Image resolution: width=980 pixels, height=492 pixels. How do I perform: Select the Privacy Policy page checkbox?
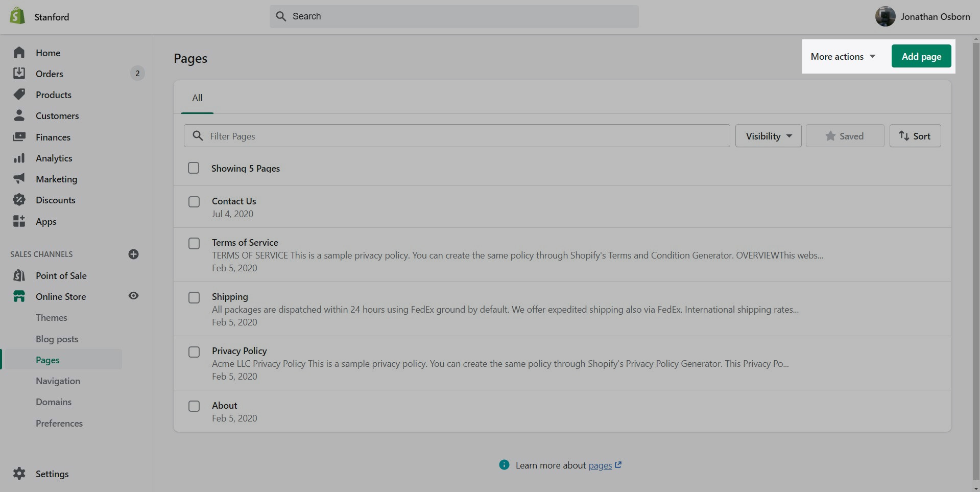(x=194, y=352)
